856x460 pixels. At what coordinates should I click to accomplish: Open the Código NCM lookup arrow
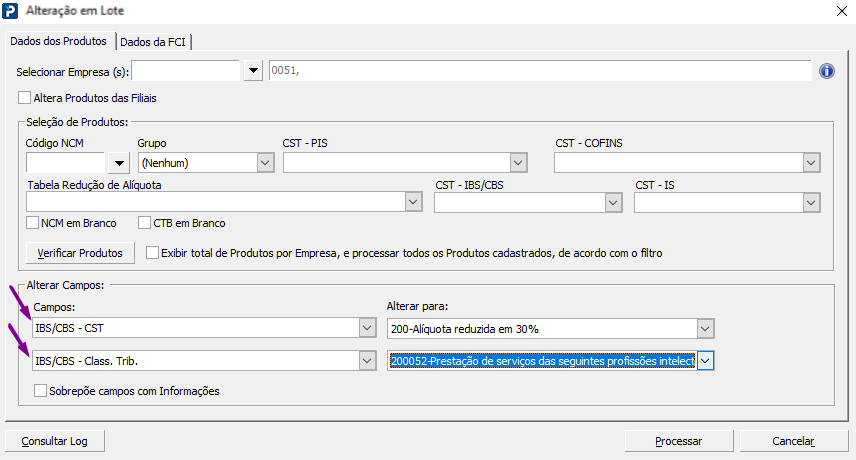[119, 163]
